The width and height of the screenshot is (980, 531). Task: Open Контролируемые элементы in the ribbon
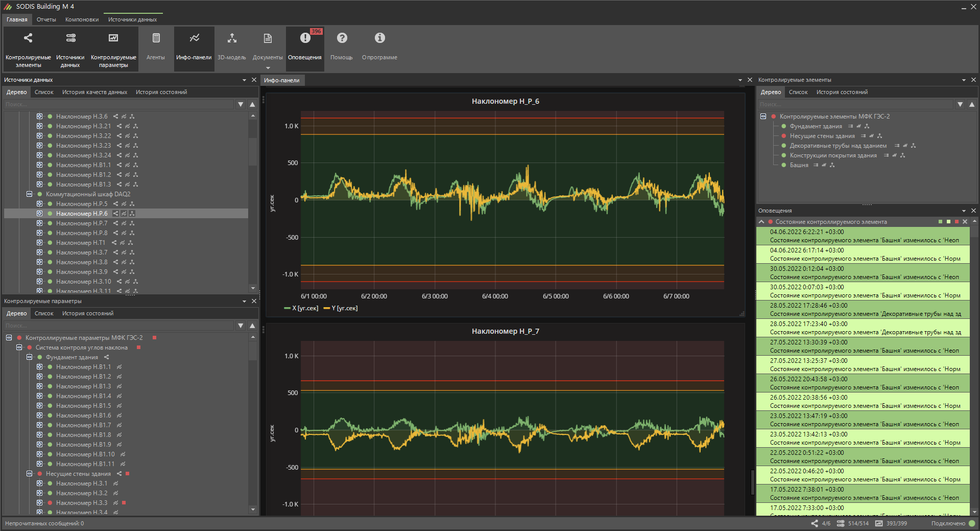click(28, 49)
